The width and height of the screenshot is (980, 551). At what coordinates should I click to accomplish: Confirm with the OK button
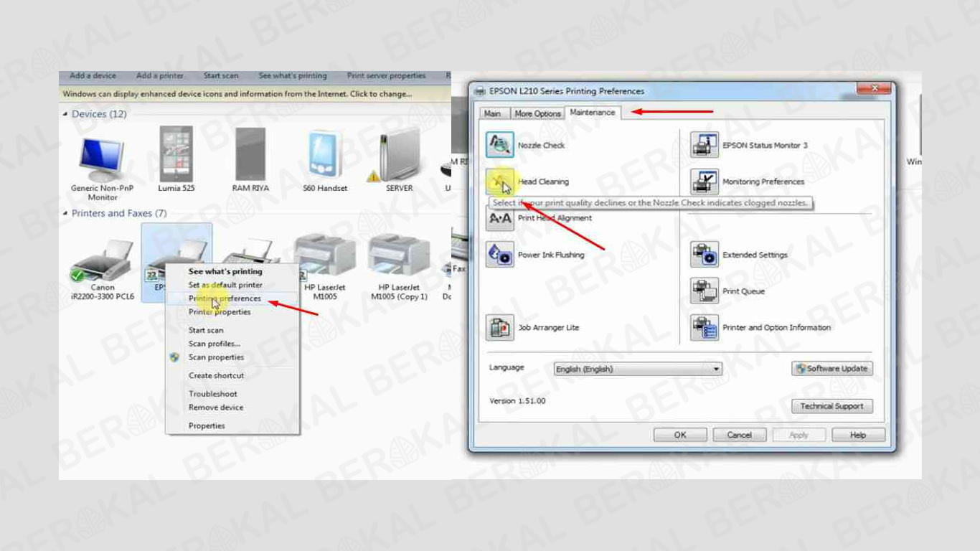click(x=680, y=435)
